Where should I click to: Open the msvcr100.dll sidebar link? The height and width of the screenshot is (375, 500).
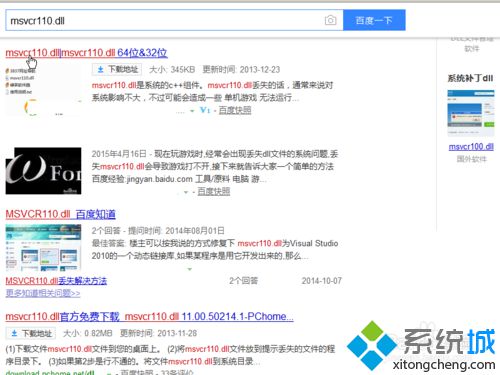click(471, 147)
